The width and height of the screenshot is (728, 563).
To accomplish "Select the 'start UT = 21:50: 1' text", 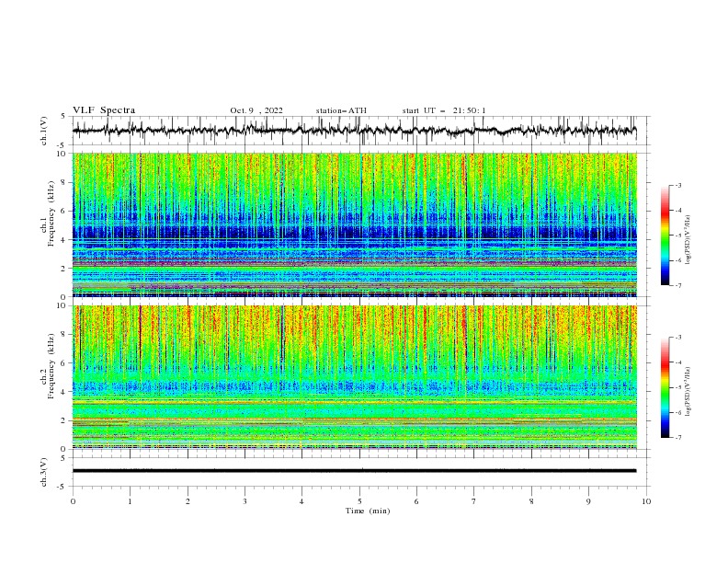I will coord(444,110).
